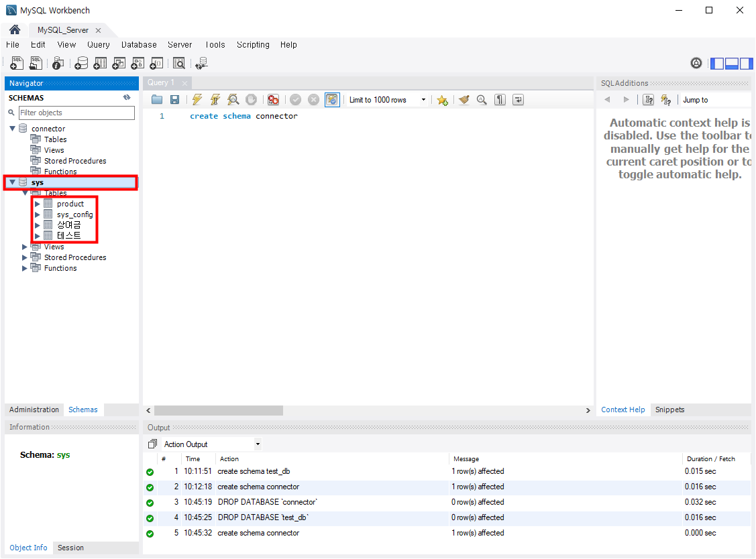Viewport: 756px width, 559px height.
Task: Toggle autocommit mode button
Action: coord(332,100)
